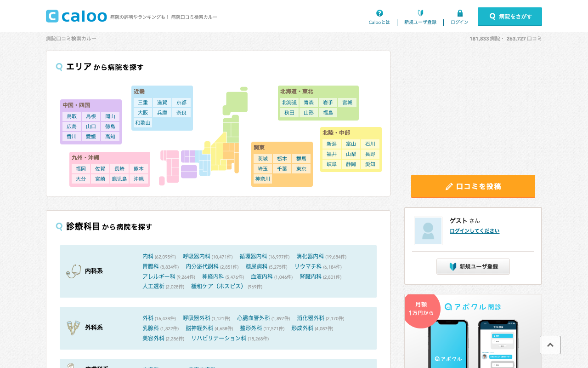Screen dimensions: 588x368
Task: Open the 人工透析 department link
Action: (x=153, y=286)
